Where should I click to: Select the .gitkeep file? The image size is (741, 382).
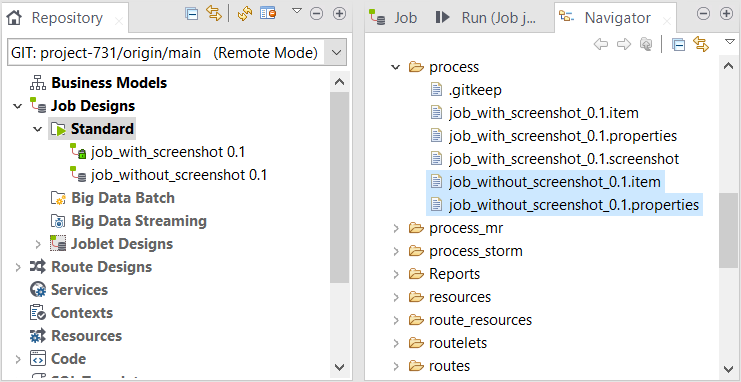[x=475, y=90]
